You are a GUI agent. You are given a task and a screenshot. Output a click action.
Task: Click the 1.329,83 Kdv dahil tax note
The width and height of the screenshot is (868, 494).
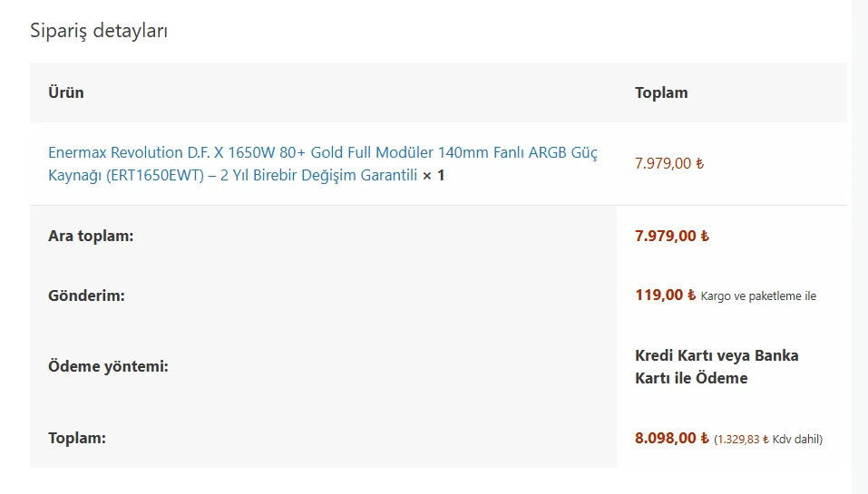768,440
